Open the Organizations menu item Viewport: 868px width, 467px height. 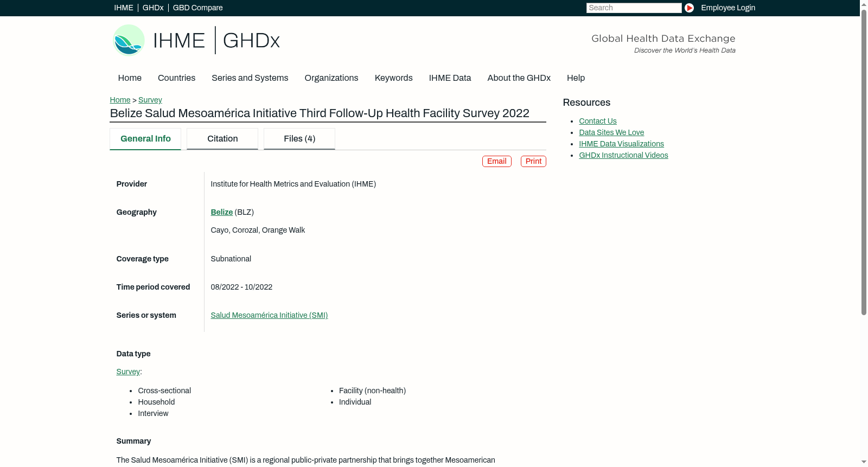click(331, 78)
